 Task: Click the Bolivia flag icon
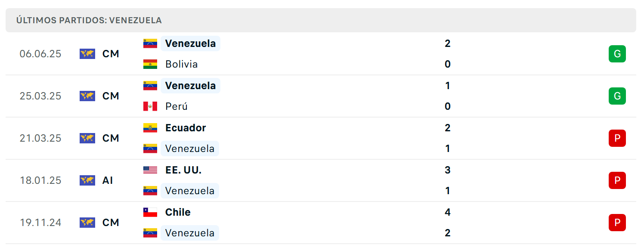tap(150, 64)
